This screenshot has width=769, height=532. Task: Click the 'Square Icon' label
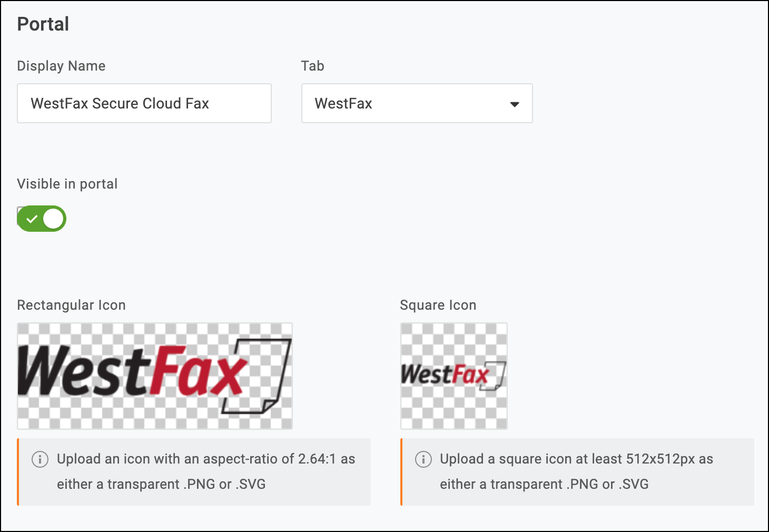click(438, 305)
